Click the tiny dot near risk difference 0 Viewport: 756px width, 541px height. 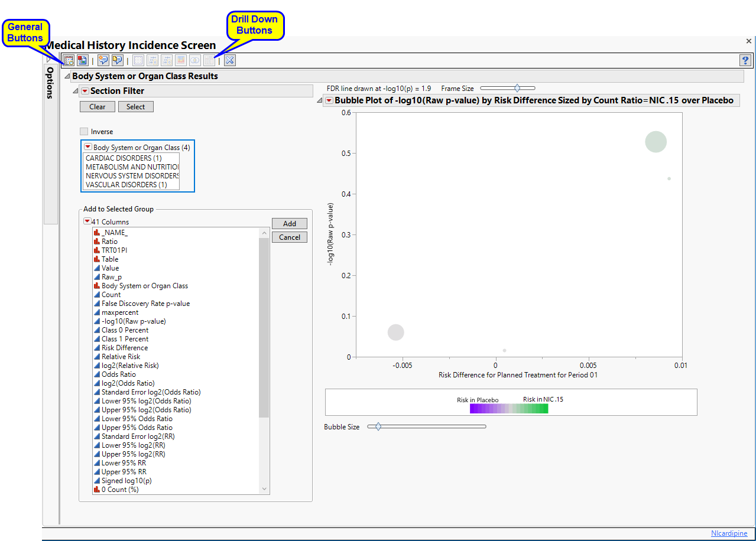coord(504,350)
